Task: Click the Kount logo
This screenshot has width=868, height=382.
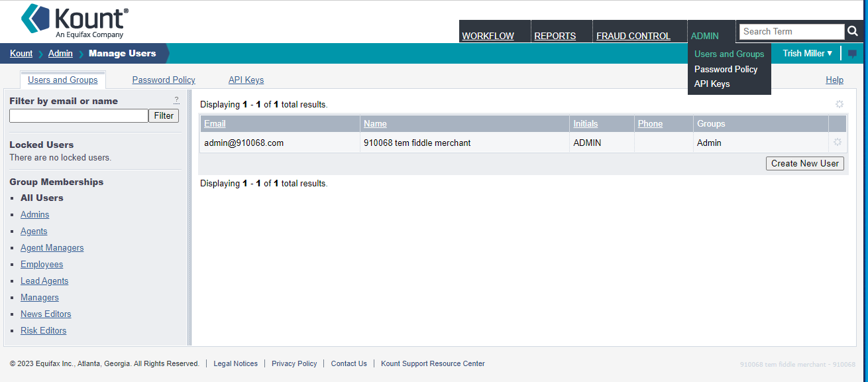Action: 75,21
